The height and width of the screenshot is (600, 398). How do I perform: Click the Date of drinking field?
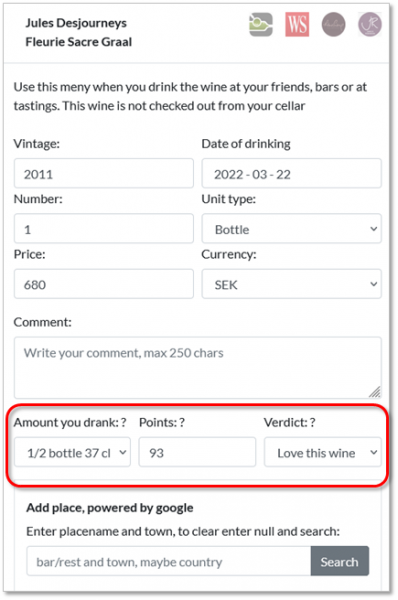click(292, 174)
